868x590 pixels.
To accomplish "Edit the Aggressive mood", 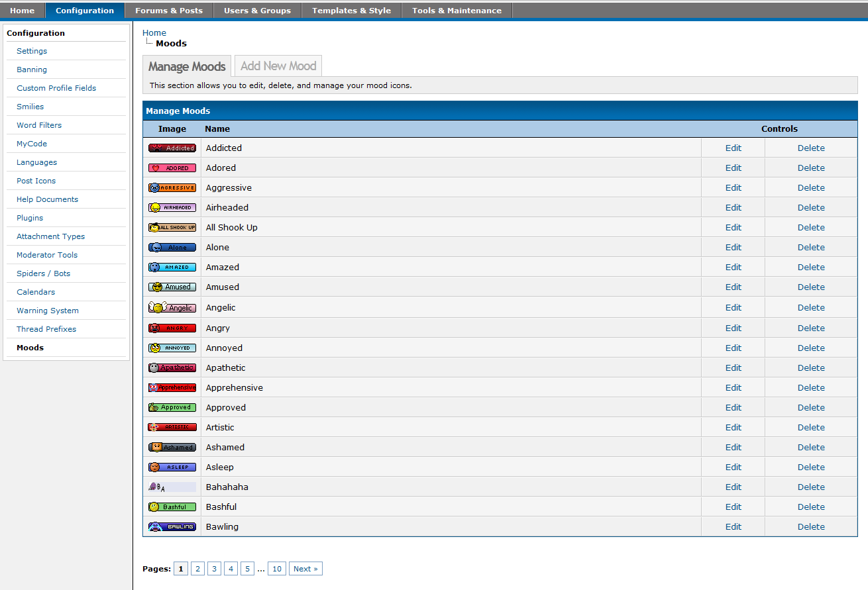I will [x=733, y=188].
